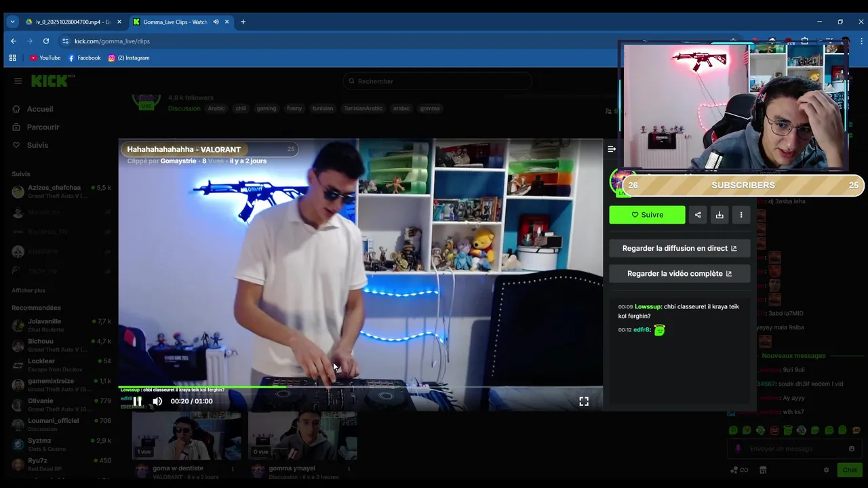868x488 pixels.
Task: Open chat settings gear icon
Action: (x=826, y=470)
